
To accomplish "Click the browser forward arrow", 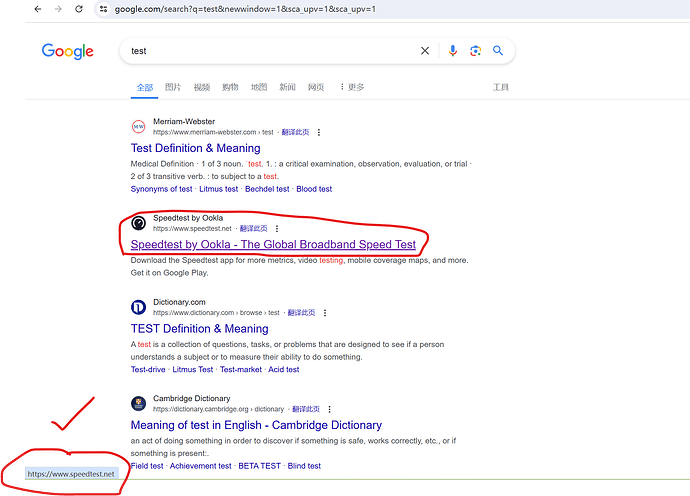I will coord(58,9).
